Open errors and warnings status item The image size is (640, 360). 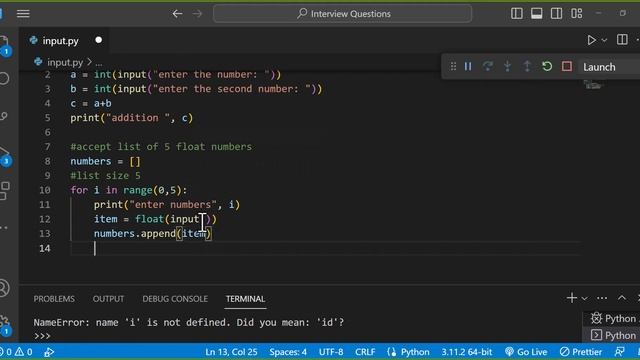pyautogui.click(x=17, y=352)
